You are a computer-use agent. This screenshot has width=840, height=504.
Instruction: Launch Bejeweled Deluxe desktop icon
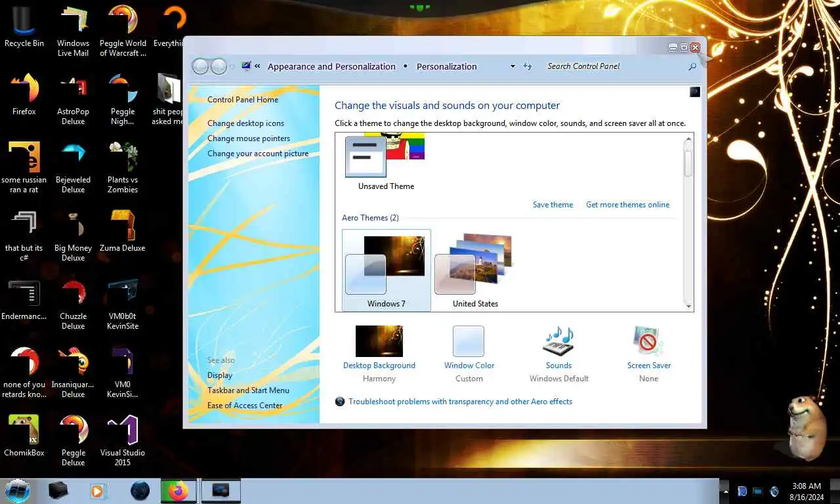73,167
